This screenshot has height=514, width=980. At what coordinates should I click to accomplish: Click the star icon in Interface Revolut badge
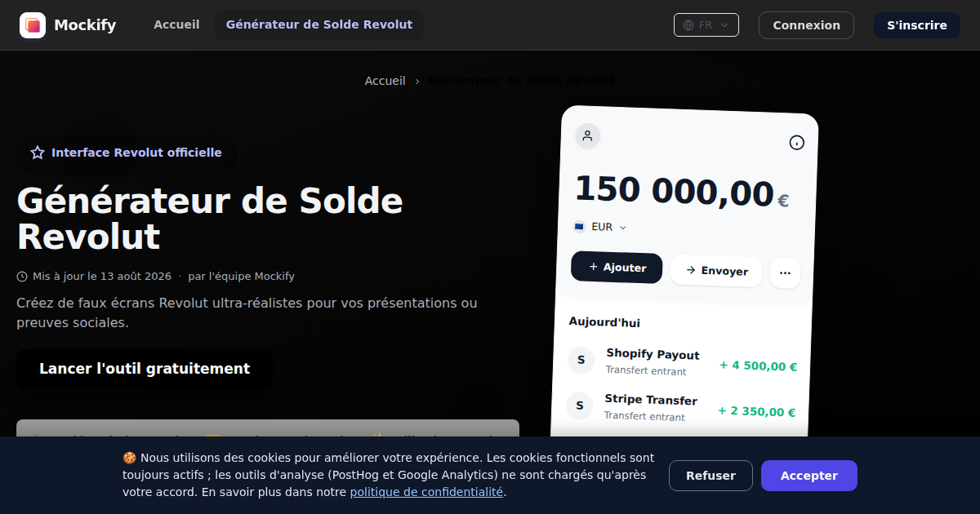(x=38, y=153)
